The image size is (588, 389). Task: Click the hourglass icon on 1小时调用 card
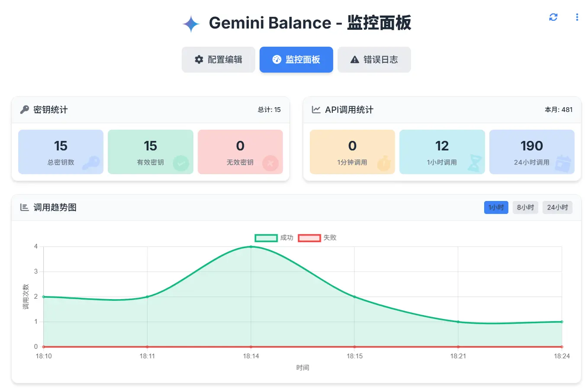(x=476, y=164)
